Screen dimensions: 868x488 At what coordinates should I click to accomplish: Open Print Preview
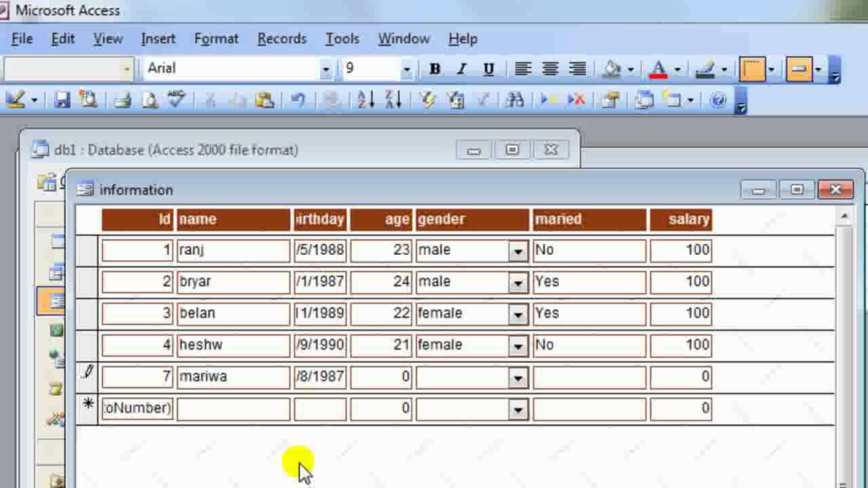click(149, 100)
